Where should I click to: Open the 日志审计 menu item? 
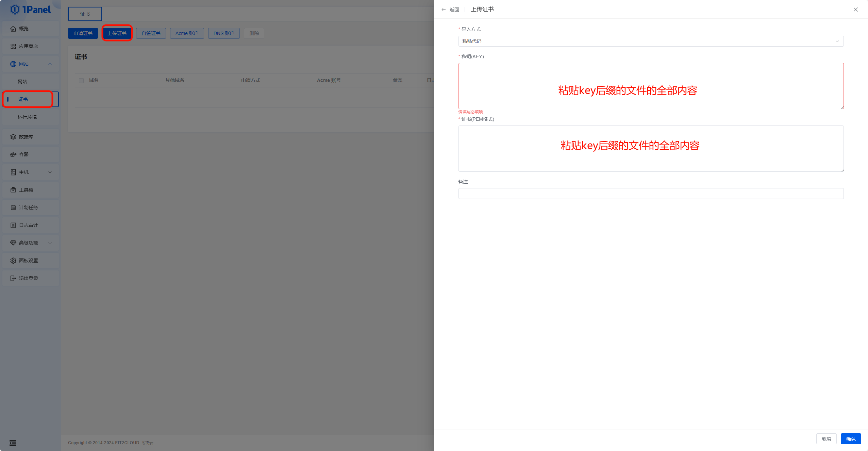tap(29, 225)
